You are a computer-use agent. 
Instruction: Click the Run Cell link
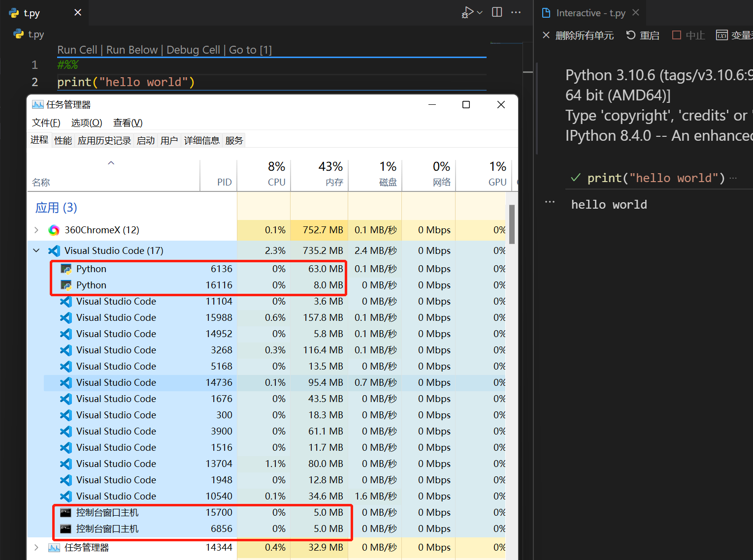click(x=77, y=50)
